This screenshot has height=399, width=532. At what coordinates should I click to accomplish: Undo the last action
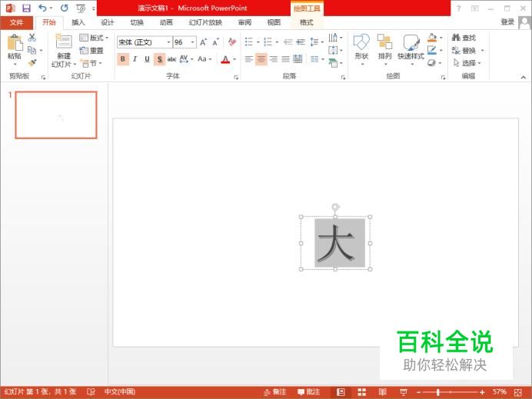pos(42,8)
